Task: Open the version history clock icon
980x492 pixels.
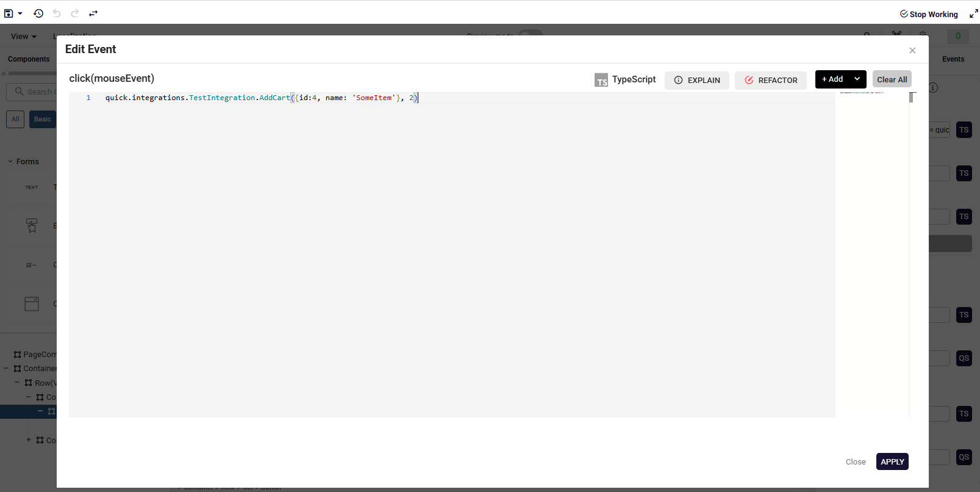Action: coord(38,13)
